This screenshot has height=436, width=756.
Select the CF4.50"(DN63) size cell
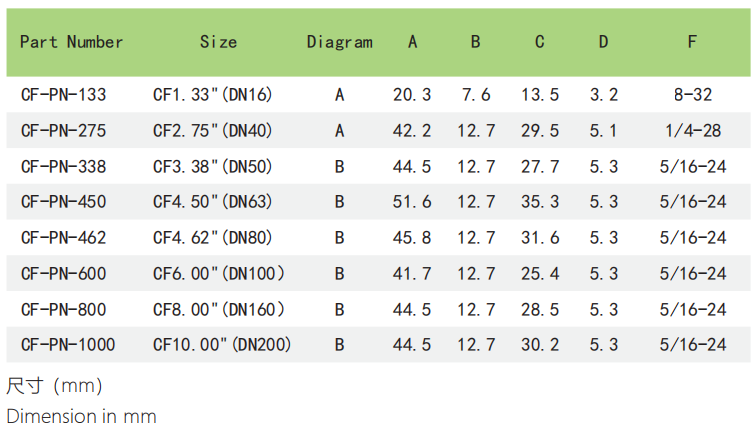(x=212, y=202)
